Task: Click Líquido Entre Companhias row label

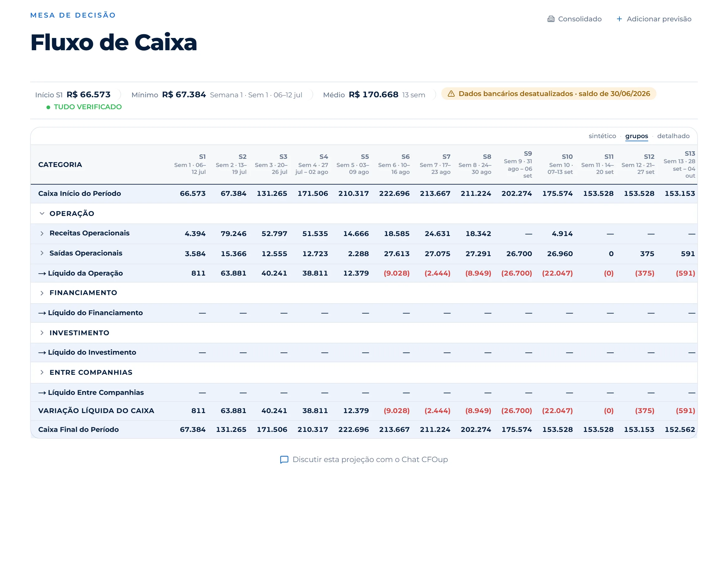Action: point(91,392)
